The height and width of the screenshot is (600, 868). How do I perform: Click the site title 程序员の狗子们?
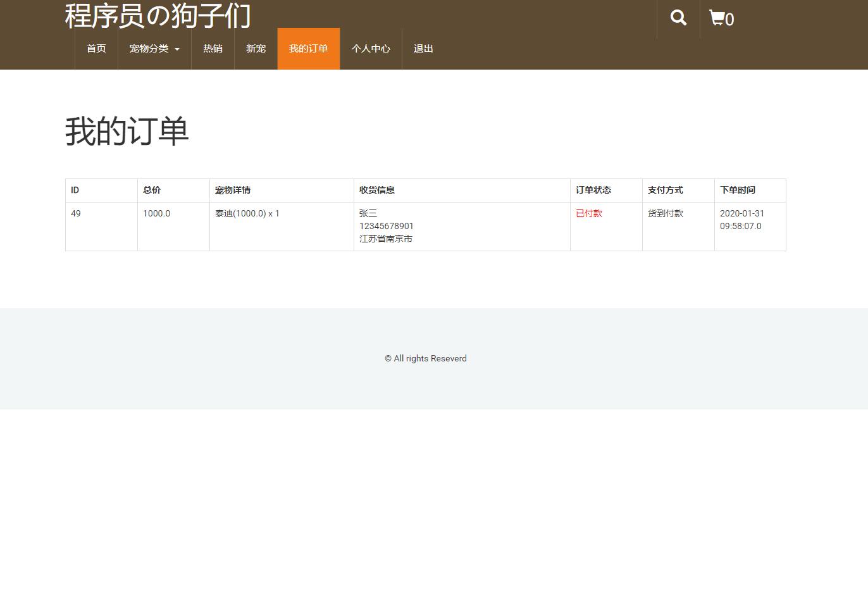coord(156,17)
